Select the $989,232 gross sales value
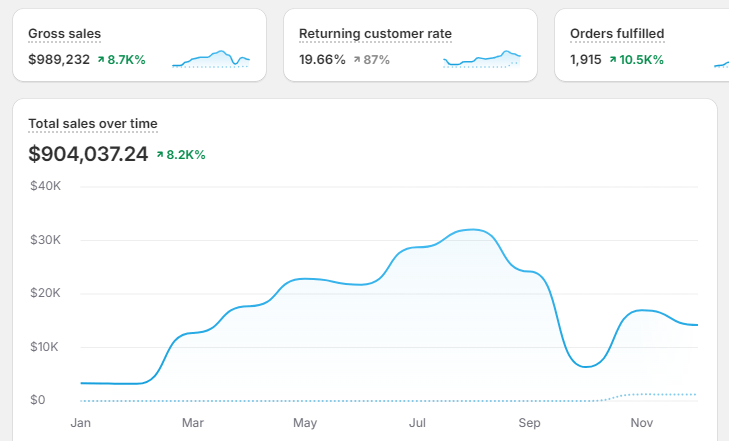The image size is (729, 441). point(59,60)
